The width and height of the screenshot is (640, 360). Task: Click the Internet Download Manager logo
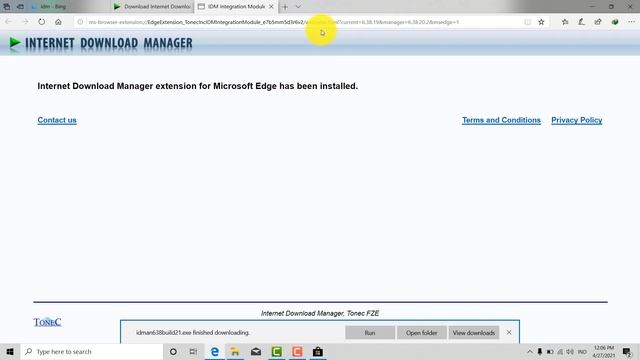pyautogui.click(x=100, y=43)
